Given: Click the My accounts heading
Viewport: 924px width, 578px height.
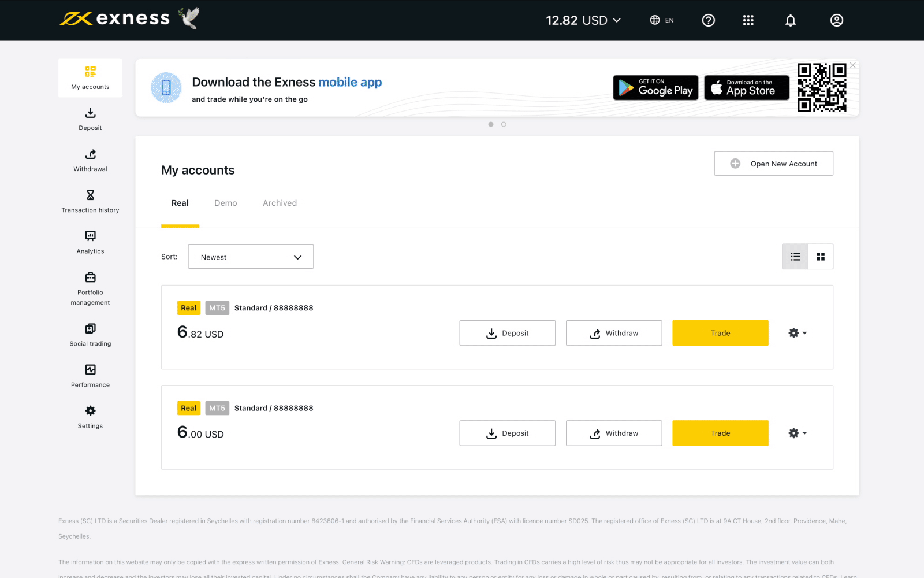Looking at the screenshot, I should pyautogui.click(x=198, y=171).
